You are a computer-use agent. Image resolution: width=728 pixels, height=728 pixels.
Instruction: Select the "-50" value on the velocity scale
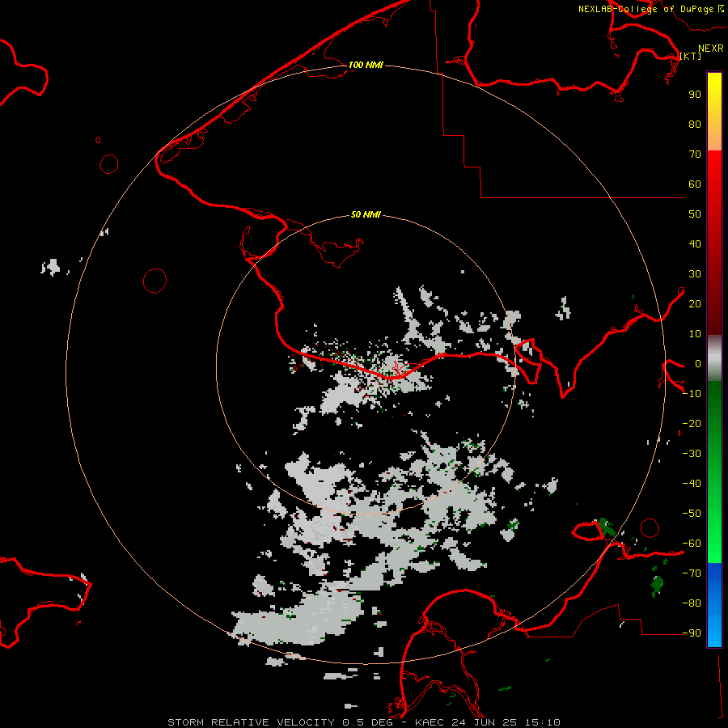[692, 514]
